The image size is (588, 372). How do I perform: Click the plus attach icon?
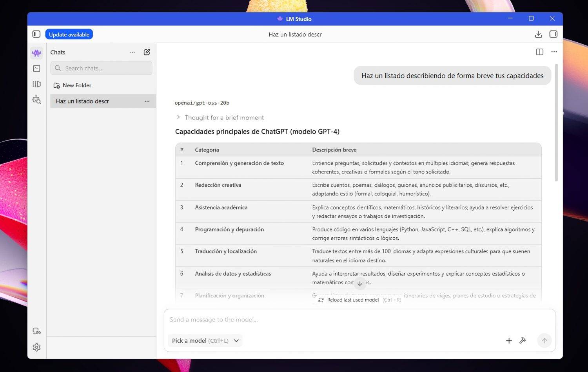509,341
